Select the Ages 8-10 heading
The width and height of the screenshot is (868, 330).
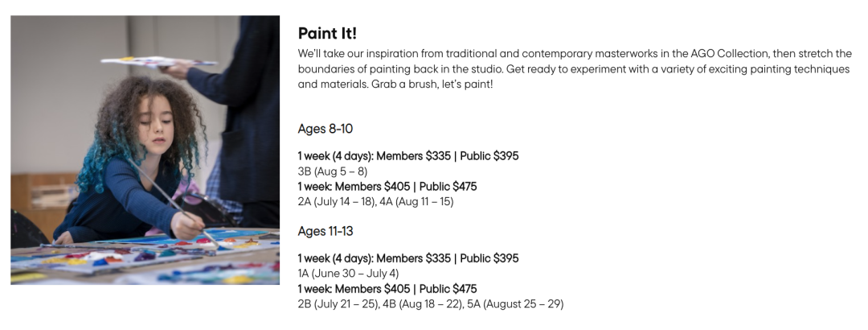pyautogui.click(x=325, y=129)
